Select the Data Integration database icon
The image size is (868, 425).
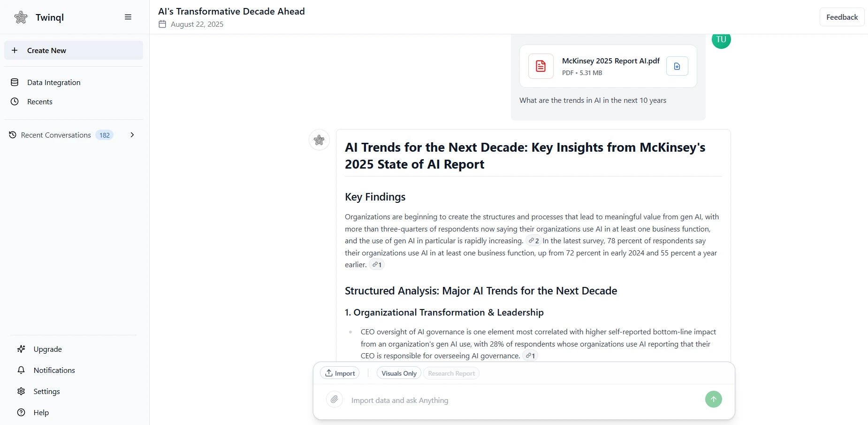(15, 82)
